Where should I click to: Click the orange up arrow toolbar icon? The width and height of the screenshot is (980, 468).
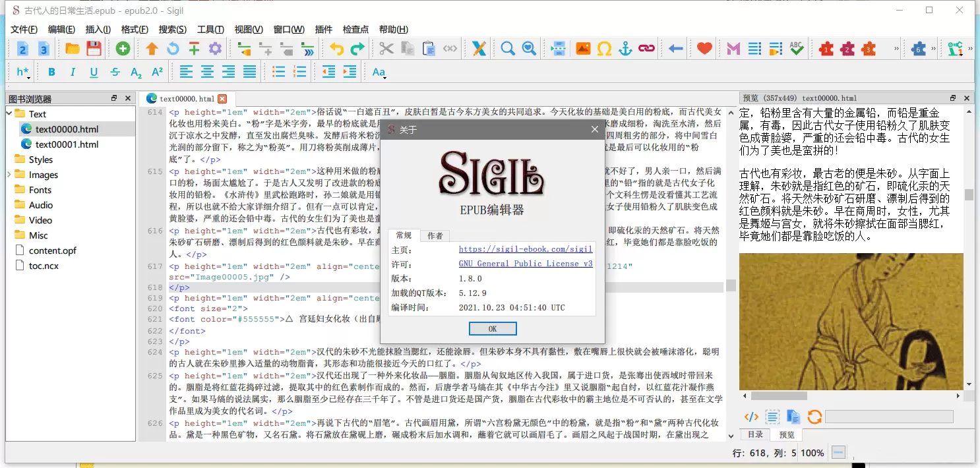(x=152, y=48)
